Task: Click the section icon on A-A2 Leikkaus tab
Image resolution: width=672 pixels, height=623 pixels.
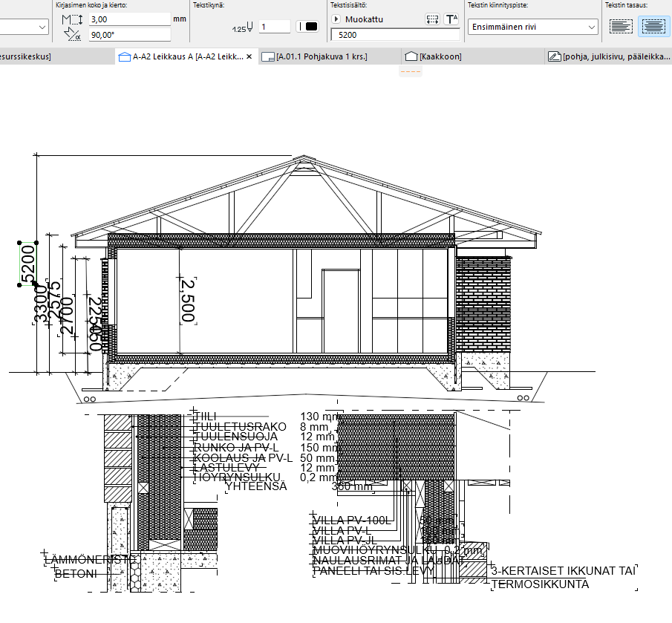Action: pos(125,56)
